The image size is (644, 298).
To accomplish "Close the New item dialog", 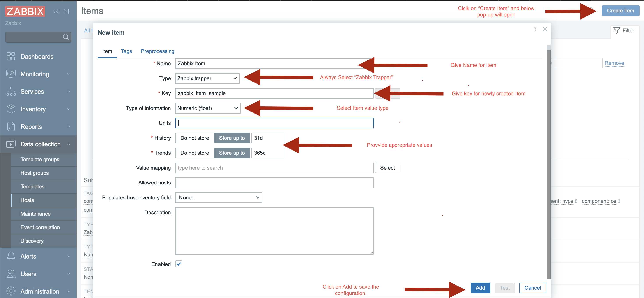I will pos(545,29).
